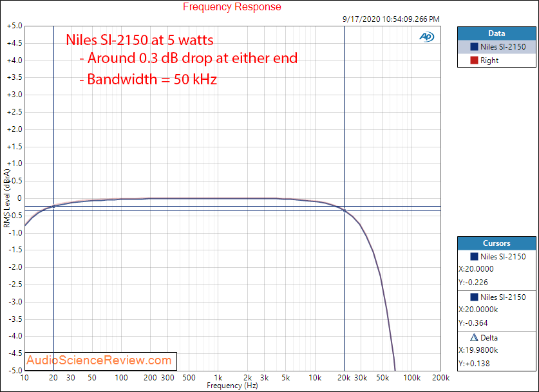Click the 100 tick on the frequency axis
Image resolution: width=539 pixels, height=392 pixels.
[121, 378]
